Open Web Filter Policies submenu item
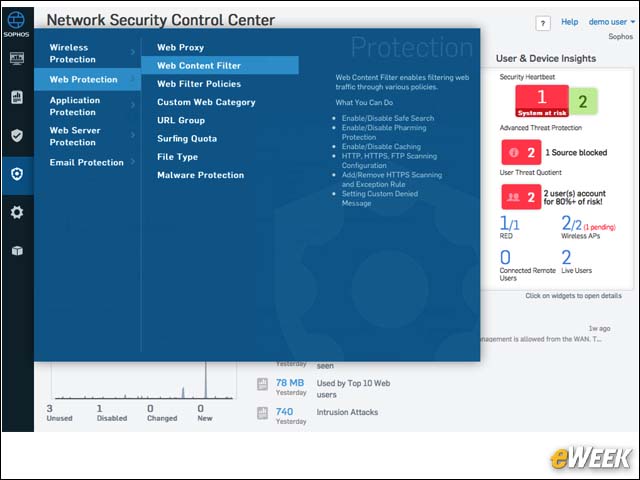Screen dimensions: 640x480 [199, 84]
